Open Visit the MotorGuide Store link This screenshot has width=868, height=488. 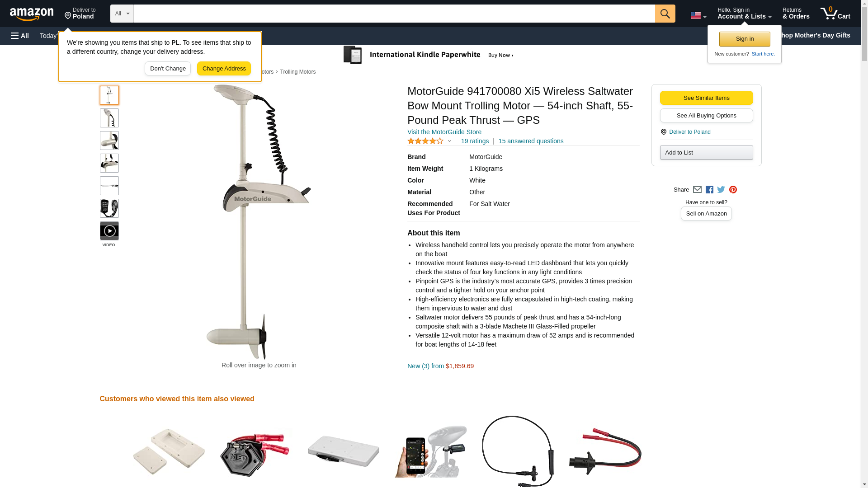click(444, 132)
